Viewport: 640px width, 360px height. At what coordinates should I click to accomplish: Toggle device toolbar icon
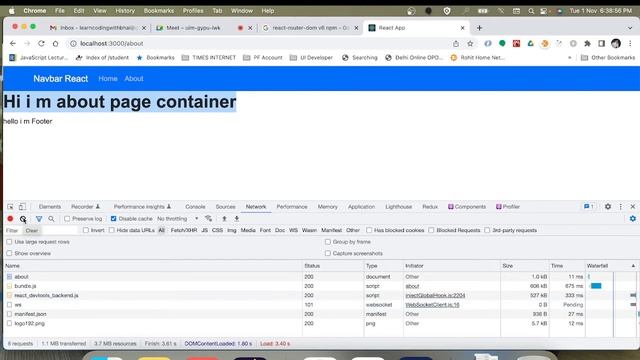point(22,207)
